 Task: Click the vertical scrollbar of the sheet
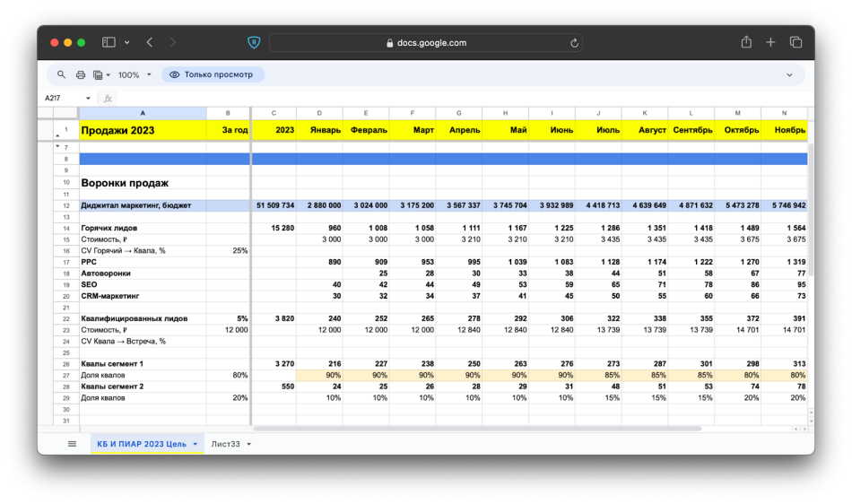coord(811,209)
